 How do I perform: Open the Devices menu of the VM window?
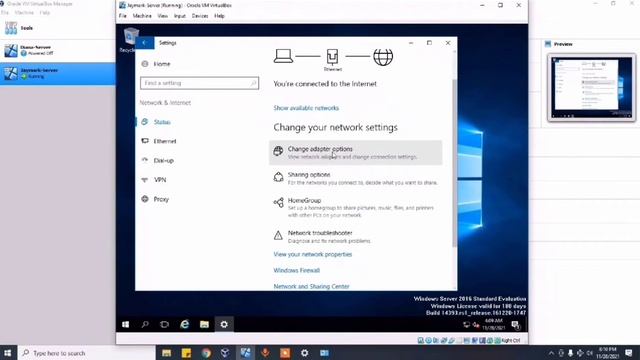coord(200,16)
